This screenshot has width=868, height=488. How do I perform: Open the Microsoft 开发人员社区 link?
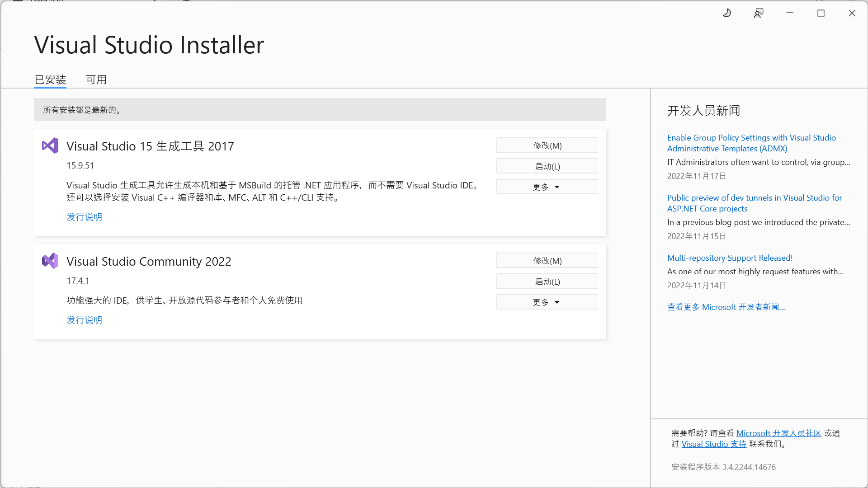point(778,433)
